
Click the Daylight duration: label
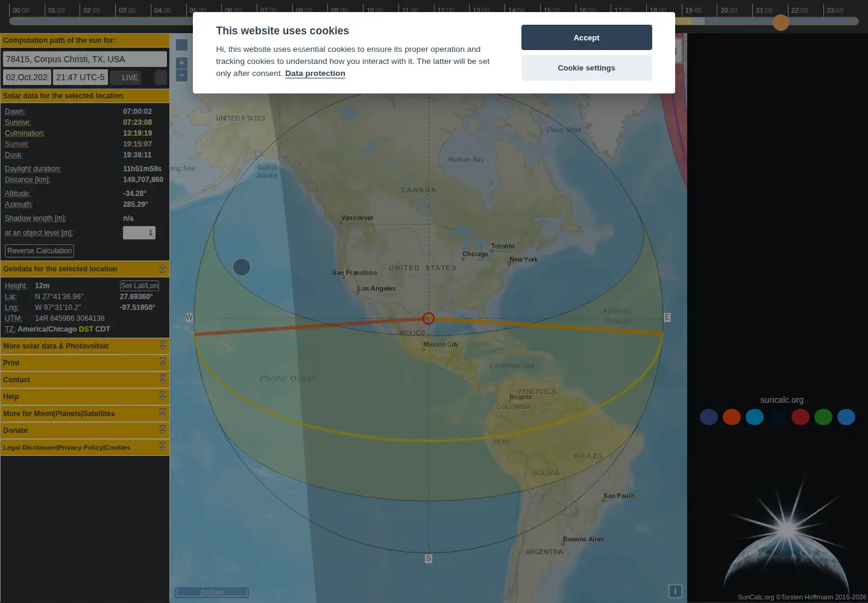click(33, 169)
